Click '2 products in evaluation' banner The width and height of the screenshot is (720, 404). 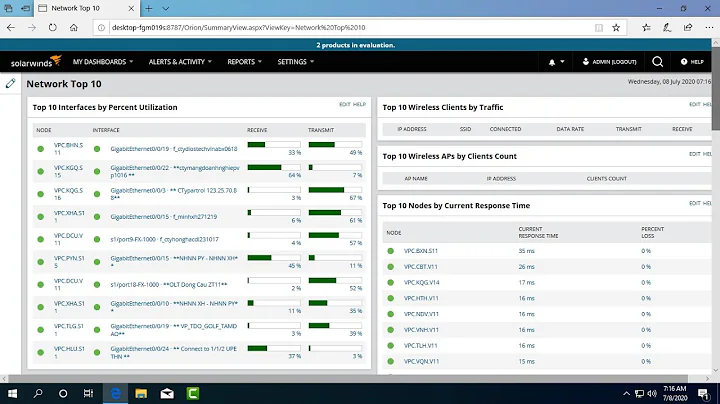[355, 45]
